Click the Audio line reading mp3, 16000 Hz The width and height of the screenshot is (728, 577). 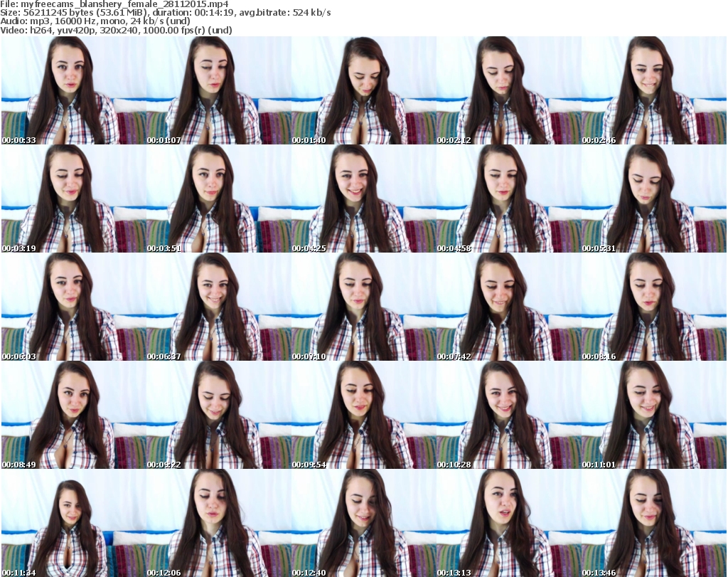(x=95, y=21)
